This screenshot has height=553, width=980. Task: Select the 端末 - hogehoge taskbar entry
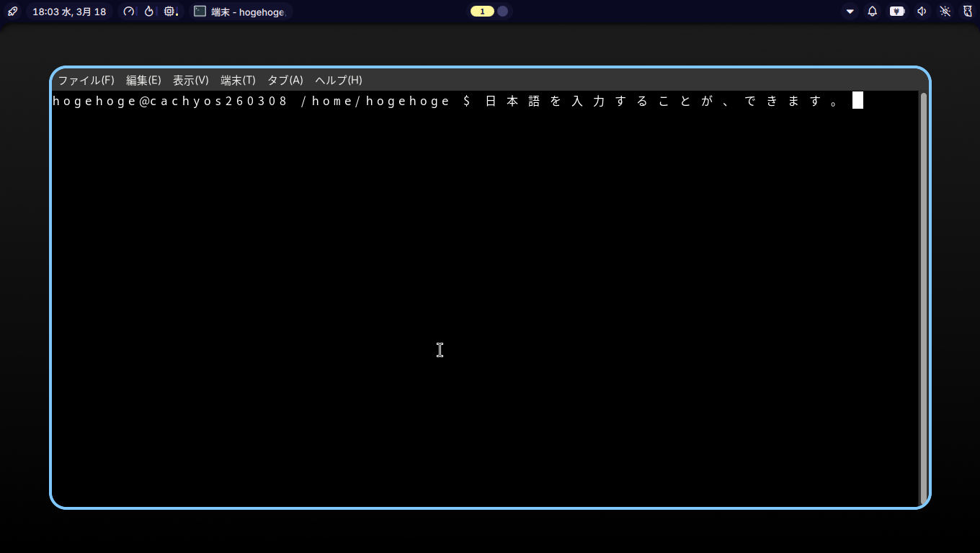pyautogui.click(x=241, y=12)
